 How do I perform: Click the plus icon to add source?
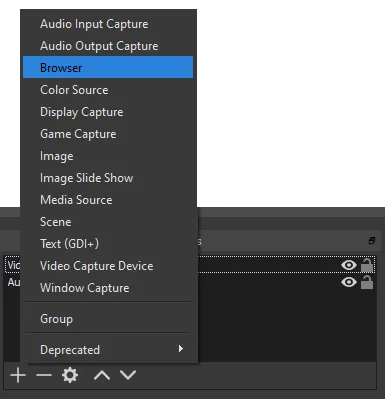point(18,375)
